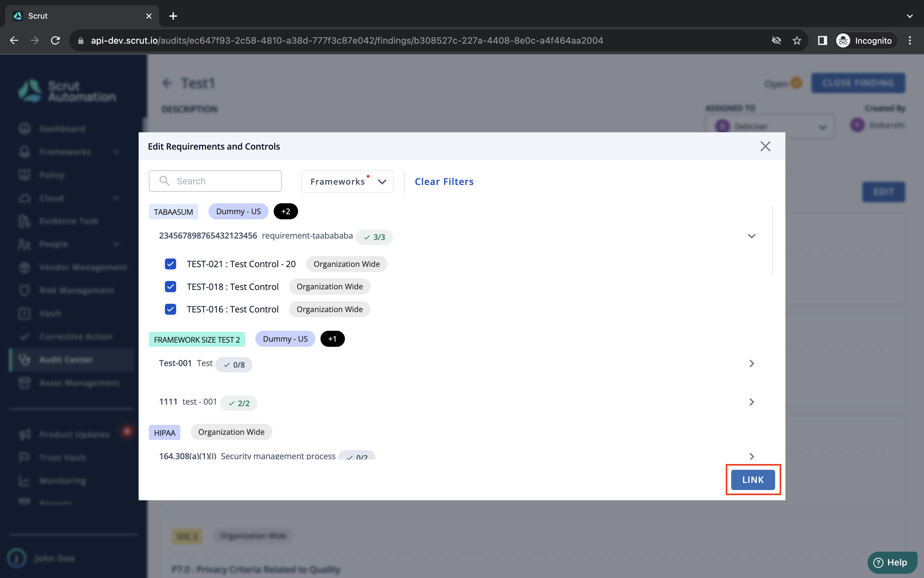Open Asset Management in the sidebar
Viewport: 924px width, 578px height.
tap(80, 383)
